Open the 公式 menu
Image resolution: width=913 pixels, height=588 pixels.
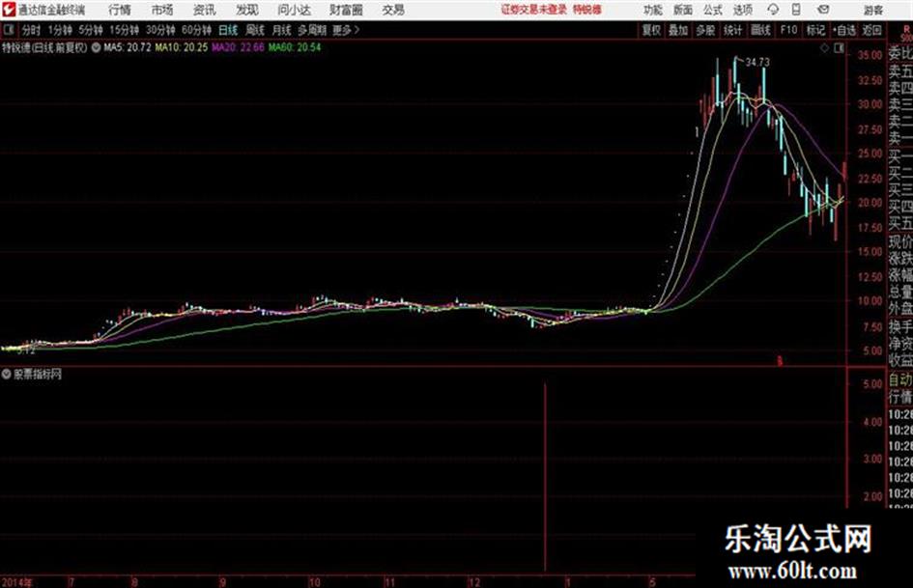click(713, 10)
